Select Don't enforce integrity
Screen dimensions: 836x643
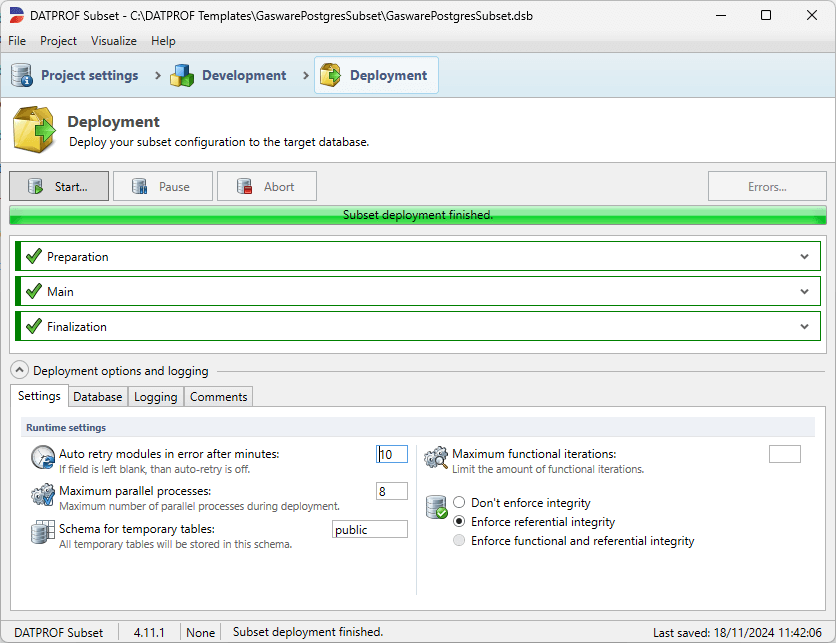tap(459, 502)
